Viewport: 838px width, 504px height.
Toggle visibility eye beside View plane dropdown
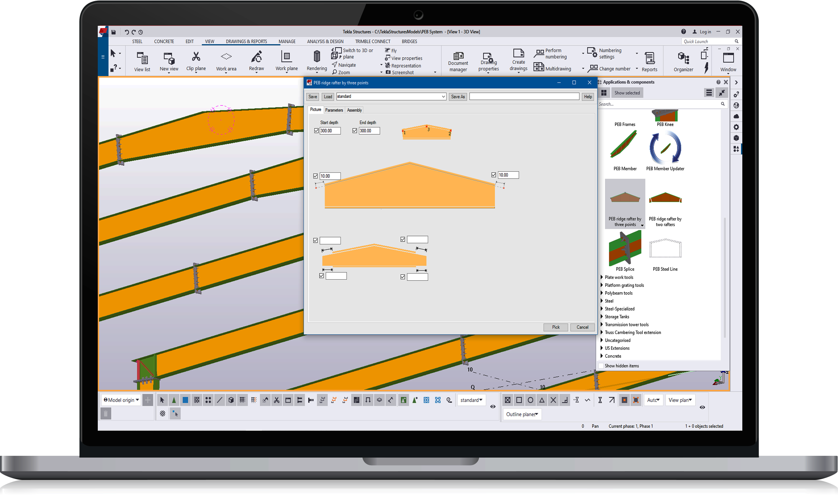(702, 407)
